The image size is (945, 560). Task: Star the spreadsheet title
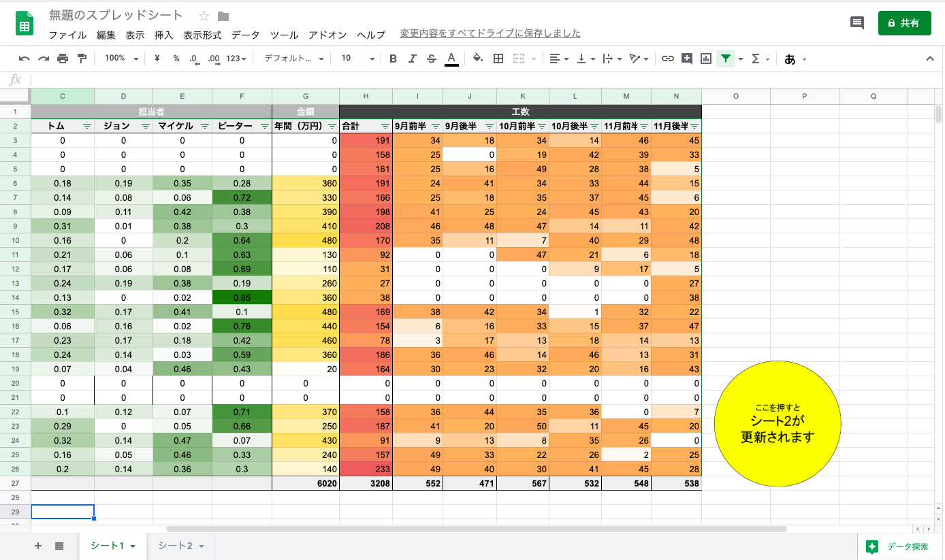pyautogui.click(x=204, y=16)
